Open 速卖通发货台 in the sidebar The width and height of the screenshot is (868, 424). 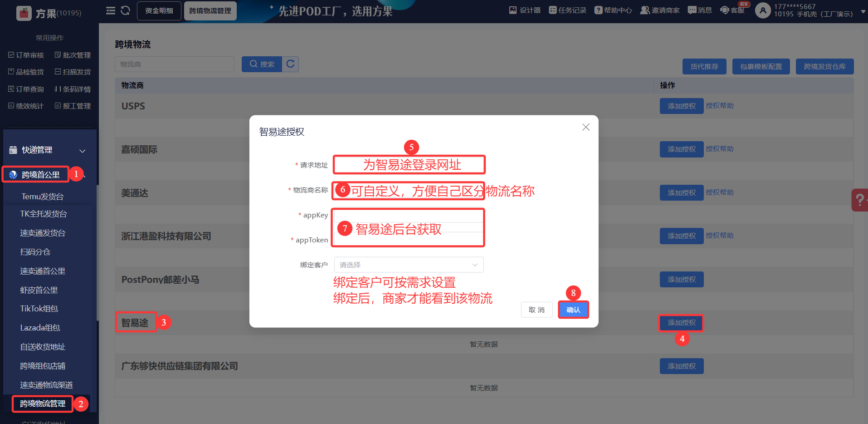point(43,233)
